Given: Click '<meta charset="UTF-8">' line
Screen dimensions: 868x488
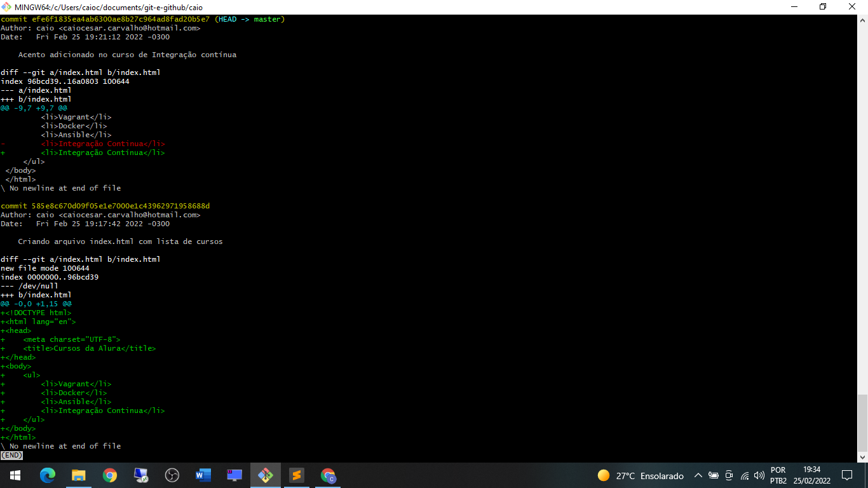Looking at the screenshot, I should click(72, 339).
